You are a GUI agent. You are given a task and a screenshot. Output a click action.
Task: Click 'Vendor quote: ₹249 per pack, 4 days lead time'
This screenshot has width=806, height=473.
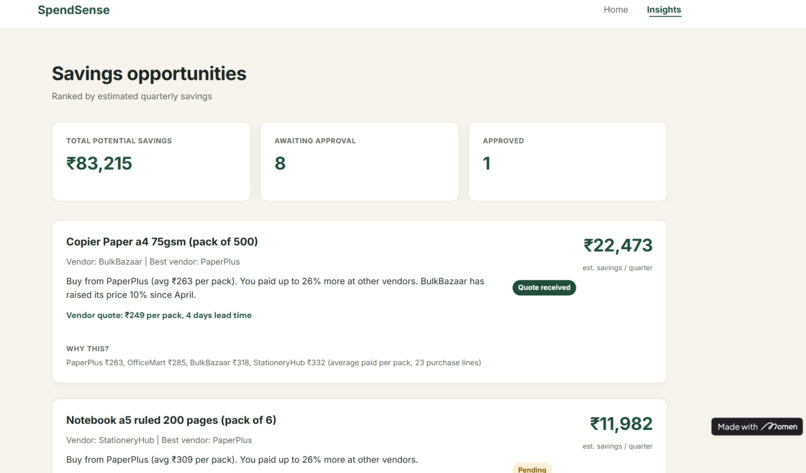[x=159, y=315]
